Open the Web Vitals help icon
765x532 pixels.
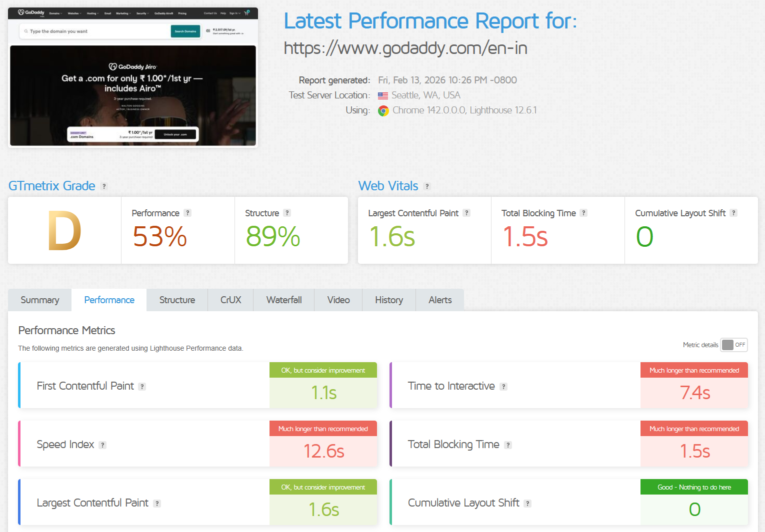[x=427, y=186]
